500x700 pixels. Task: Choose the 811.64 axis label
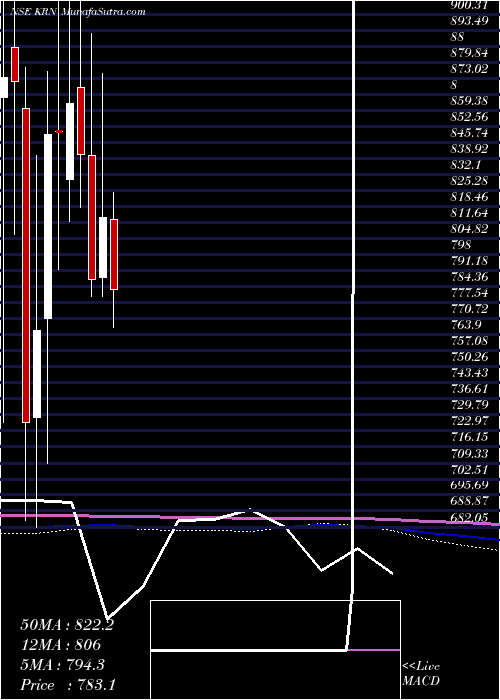(x=470, y=213)
